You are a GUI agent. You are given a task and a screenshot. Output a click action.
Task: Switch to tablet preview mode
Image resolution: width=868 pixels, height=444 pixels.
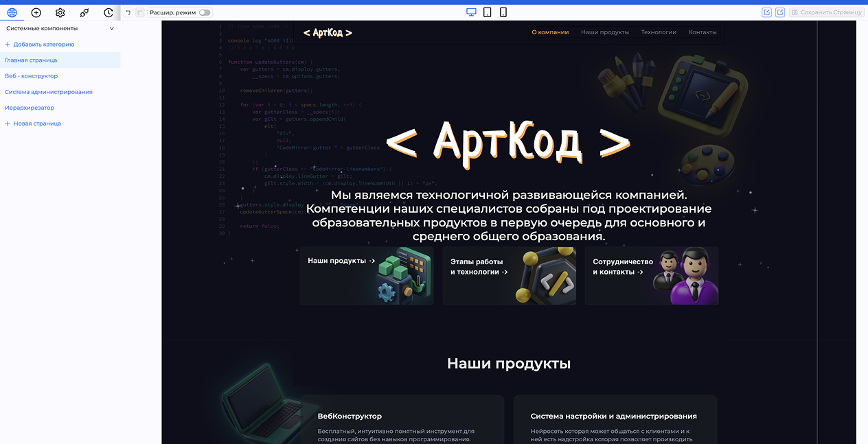[488, 12]
